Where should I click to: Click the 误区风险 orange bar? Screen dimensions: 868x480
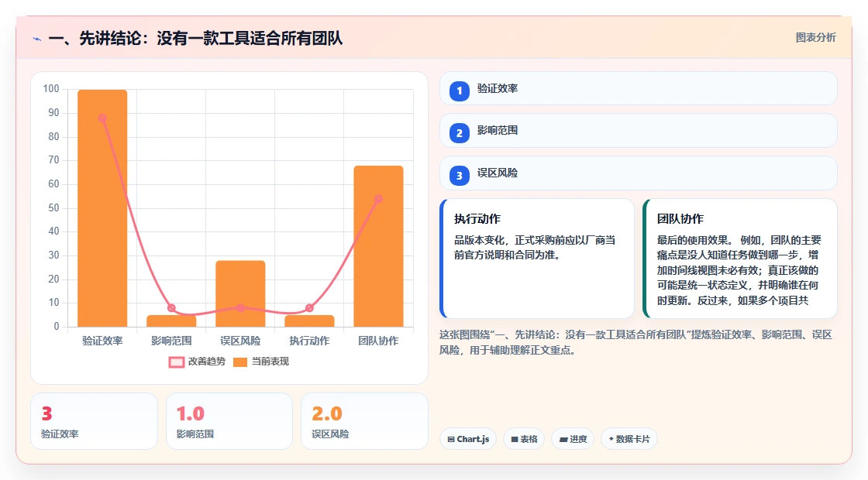tap(240, 293)
